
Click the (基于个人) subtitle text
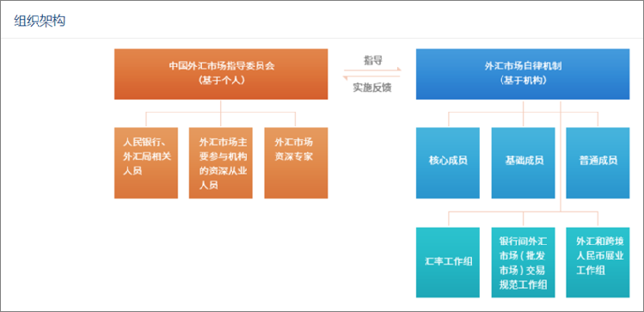point(221,81)
